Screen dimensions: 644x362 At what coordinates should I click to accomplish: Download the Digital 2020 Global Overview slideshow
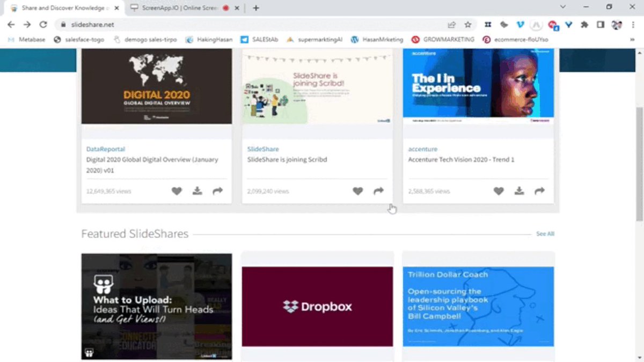[197, 191]
